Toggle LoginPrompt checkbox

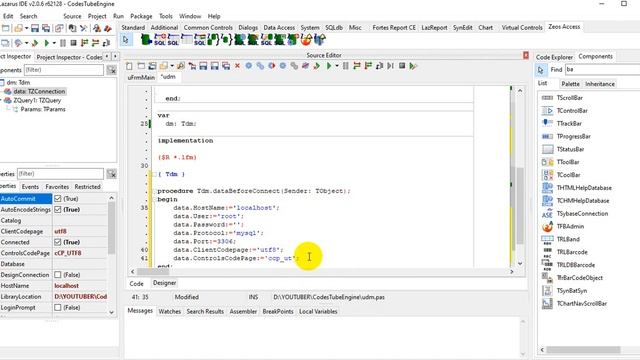(58, 307)
